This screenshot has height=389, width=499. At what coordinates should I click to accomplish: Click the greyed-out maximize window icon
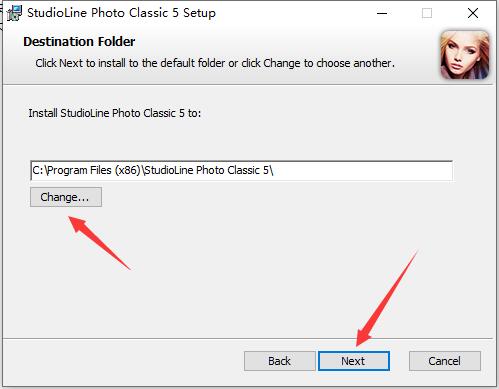[427, 13]
